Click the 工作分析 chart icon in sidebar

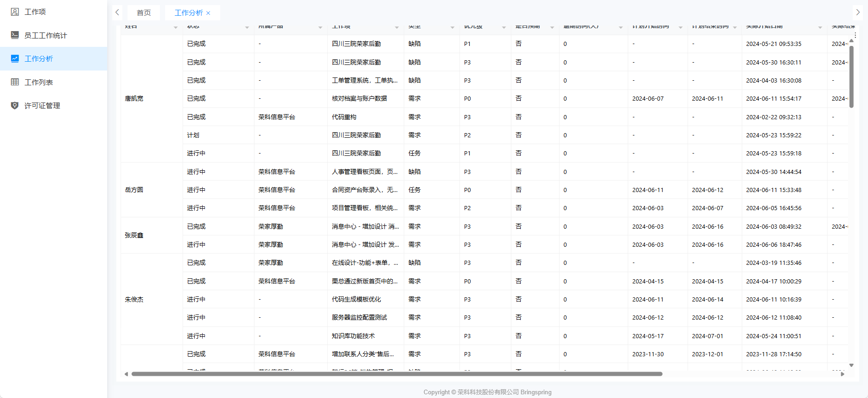(15, 58)
